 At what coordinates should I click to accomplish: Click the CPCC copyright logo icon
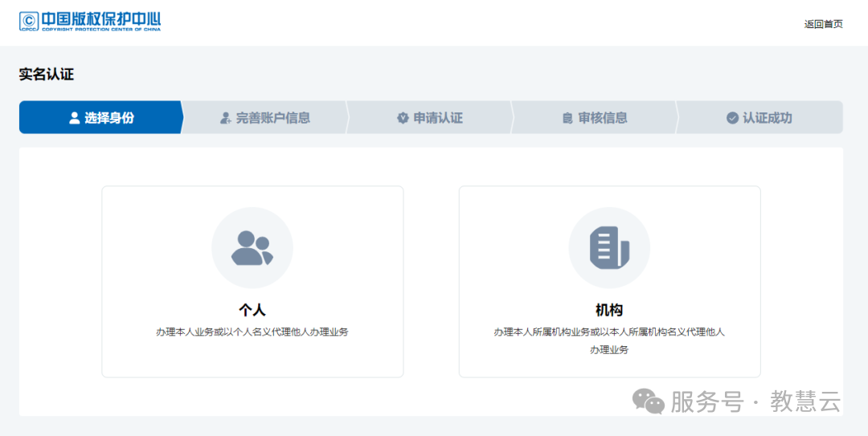click(30, 21)
